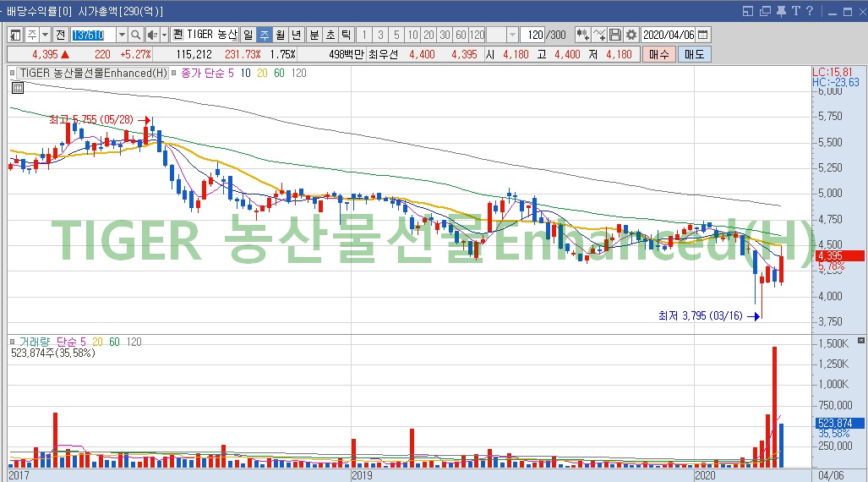Click the volume tag 523,874 on axis

click(x=838, y=424)
